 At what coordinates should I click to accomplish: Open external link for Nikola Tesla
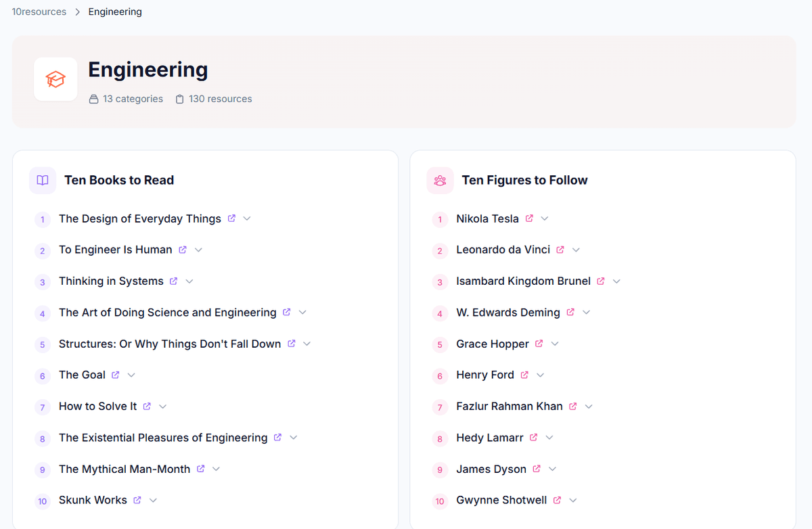tap(531, 218)
